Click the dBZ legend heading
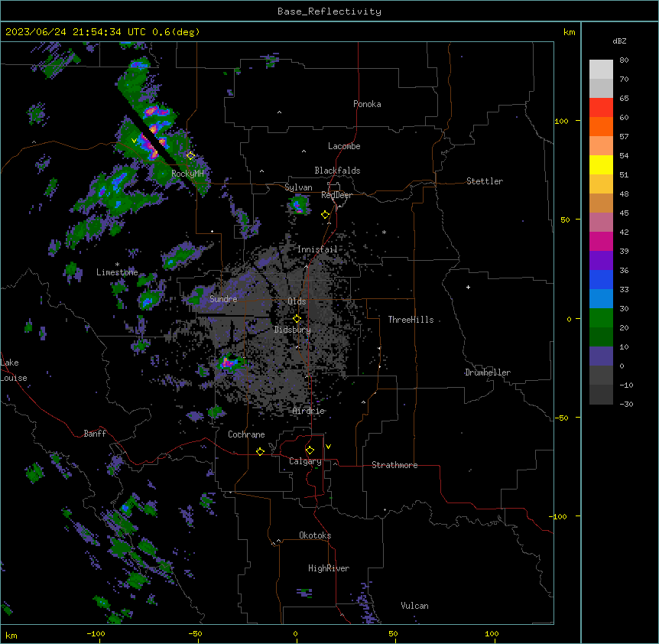The width and height of the screenshot is (659, 644). click(619, 41)
